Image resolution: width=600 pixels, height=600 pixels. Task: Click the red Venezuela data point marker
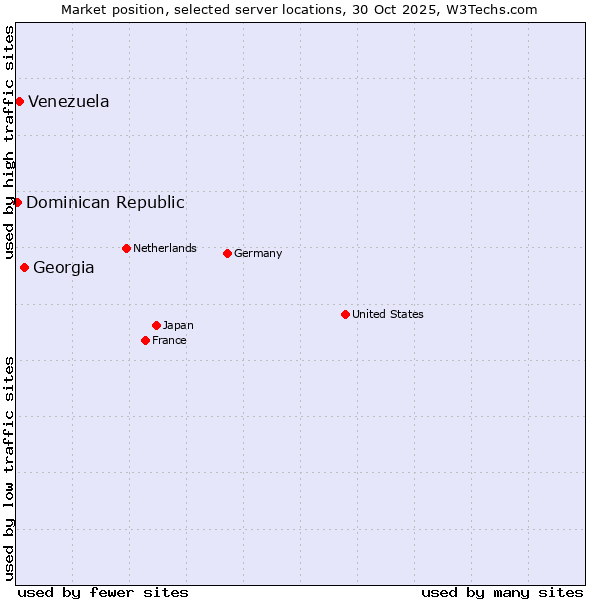(x=19, y=101)
